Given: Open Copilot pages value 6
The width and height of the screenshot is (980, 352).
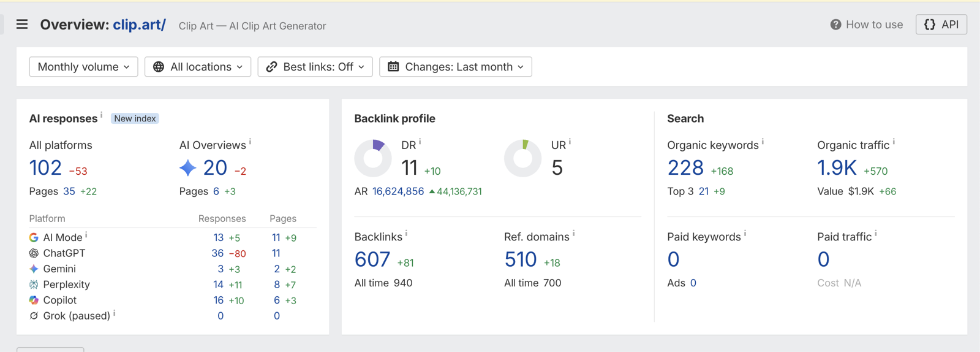Looking at the screenshot, I should pos(277,300).
